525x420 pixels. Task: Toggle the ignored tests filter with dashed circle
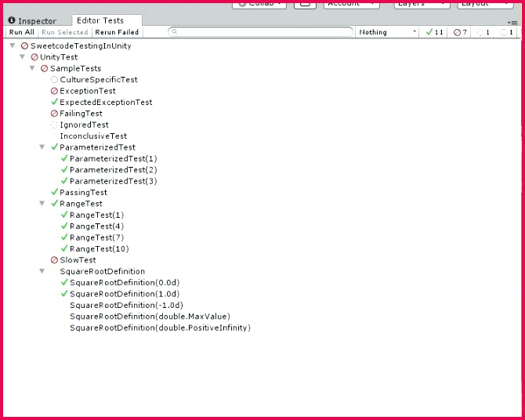tap(483, 32)
